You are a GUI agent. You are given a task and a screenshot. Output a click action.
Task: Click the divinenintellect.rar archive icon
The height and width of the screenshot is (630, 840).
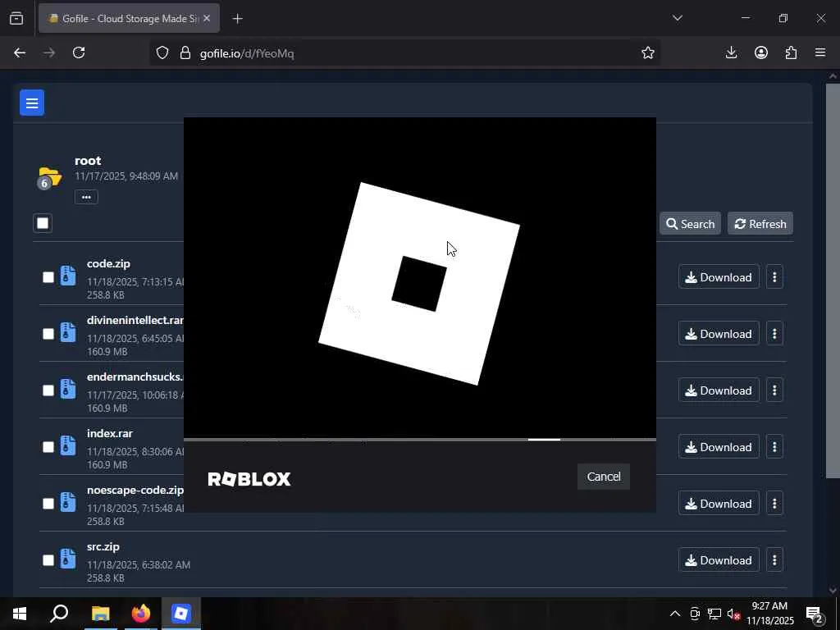[67, 332]
